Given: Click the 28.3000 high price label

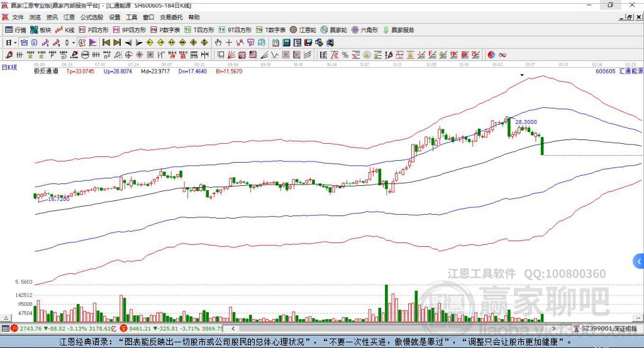Looking at the screenshot, I should click(x=526, y=122).
